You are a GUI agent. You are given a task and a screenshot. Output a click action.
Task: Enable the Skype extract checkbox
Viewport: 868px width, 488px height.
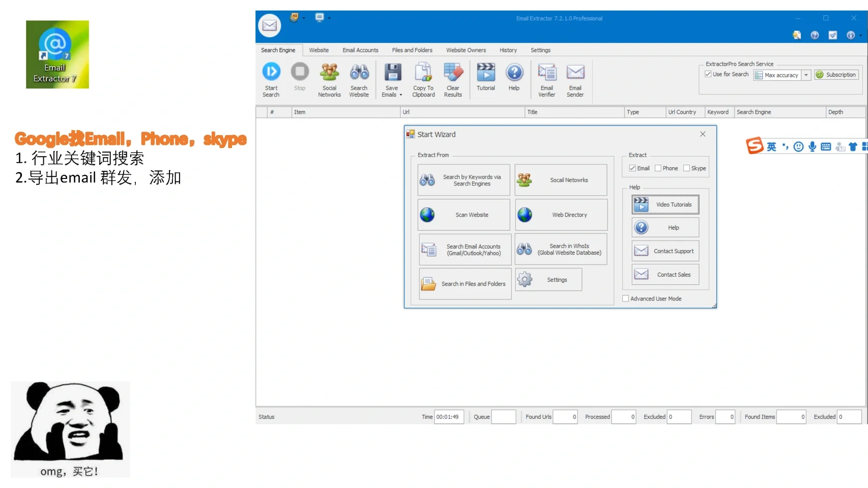coord(686,168)
